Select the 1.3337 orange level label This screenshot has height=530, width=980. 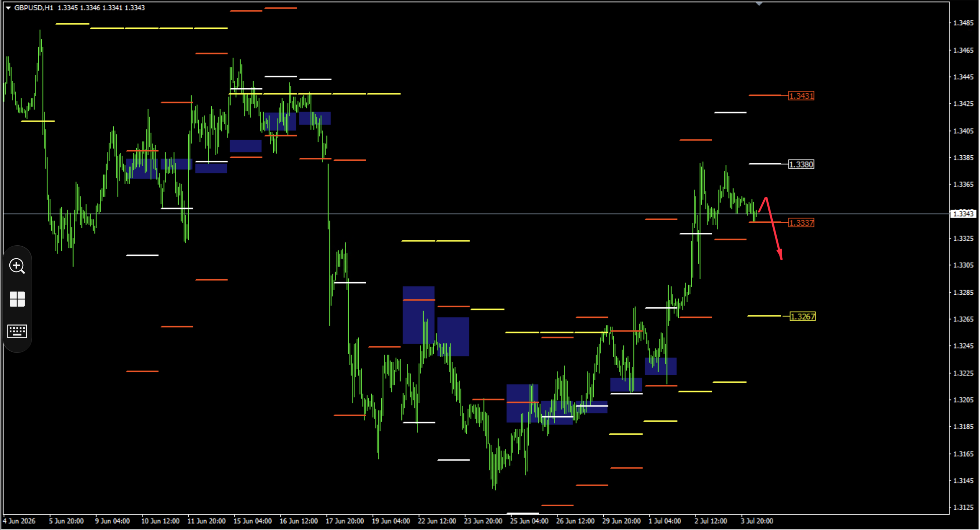801,222
